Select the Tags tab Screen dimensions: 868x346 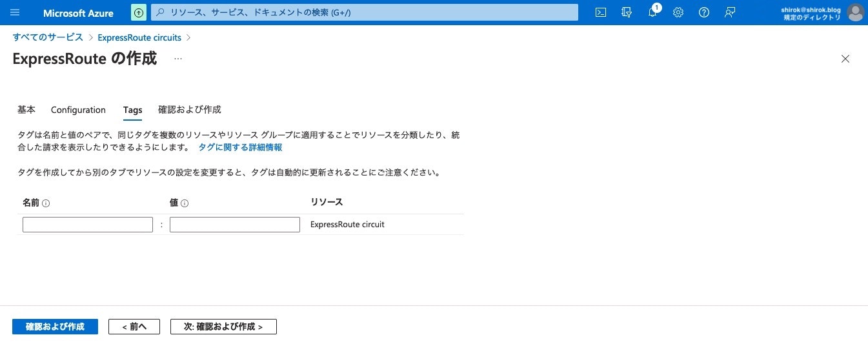133,110
